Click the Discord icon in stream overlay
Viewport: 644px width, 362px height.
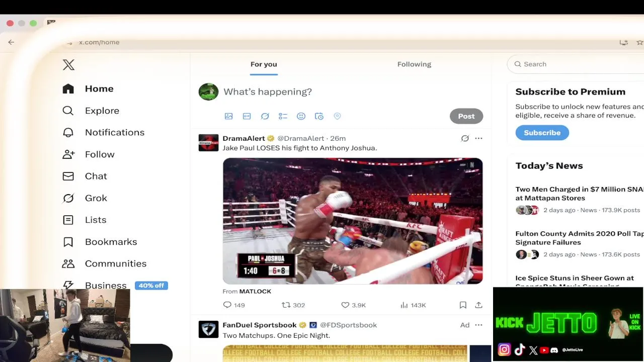coord(554,350)
